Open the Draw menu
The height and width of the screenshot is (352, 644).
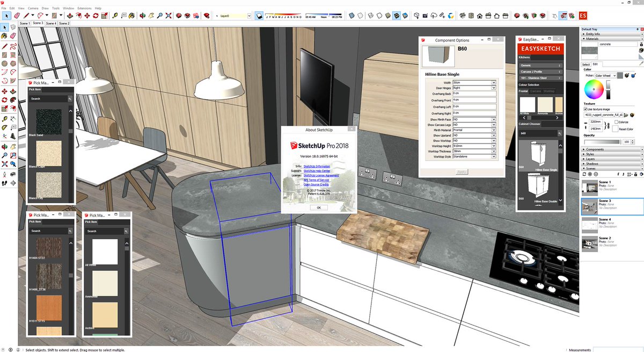click(45, 9)
